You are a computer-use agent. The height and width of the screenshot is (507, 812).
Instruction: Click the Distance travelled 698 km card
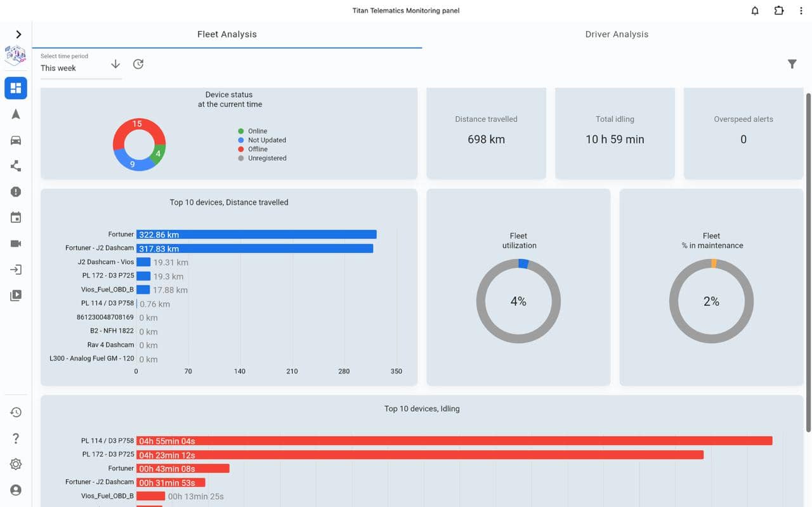[486, 133]
